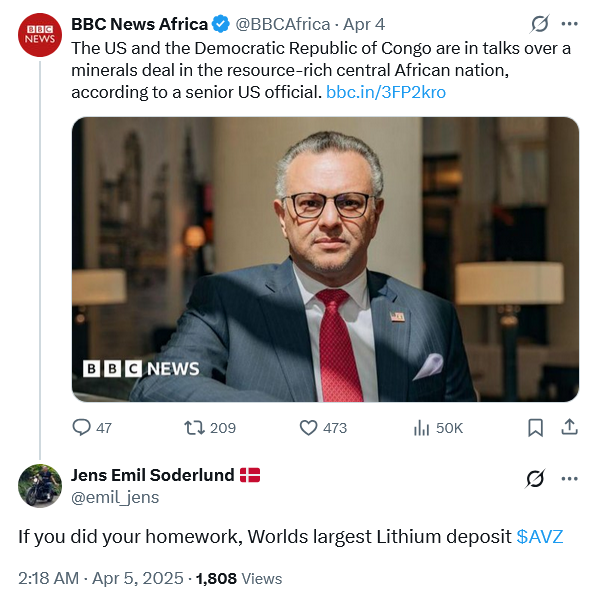
Task: Follow the bbc.in/3FP2kro link
Action: (386, 92)
